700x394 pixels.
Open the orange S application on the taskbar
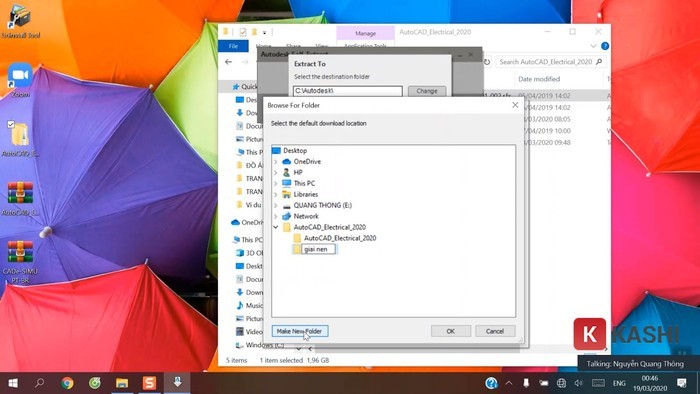point(149,383)
